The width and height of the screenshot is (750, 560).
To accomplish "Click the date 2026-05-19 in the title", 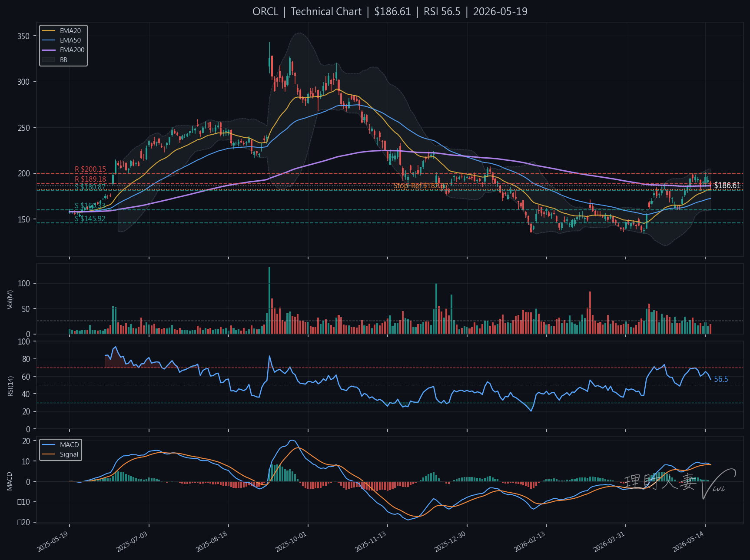I will click(x=500, y=12).
